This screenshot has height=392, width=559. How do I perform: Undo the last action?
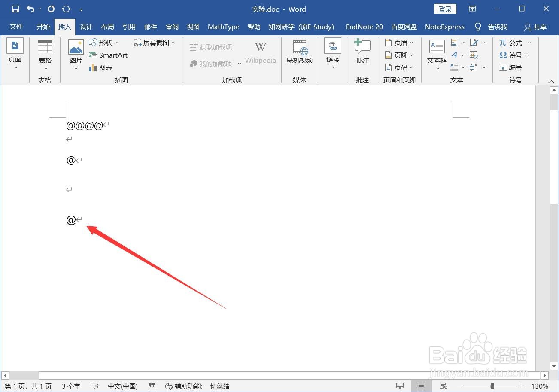tap(30, 9)
